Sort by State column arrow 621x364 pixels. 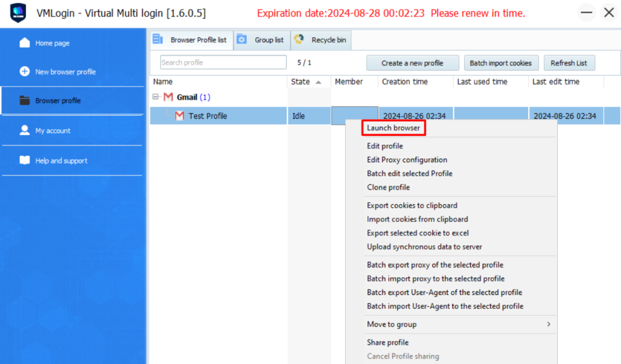click(x=318, y=82)
